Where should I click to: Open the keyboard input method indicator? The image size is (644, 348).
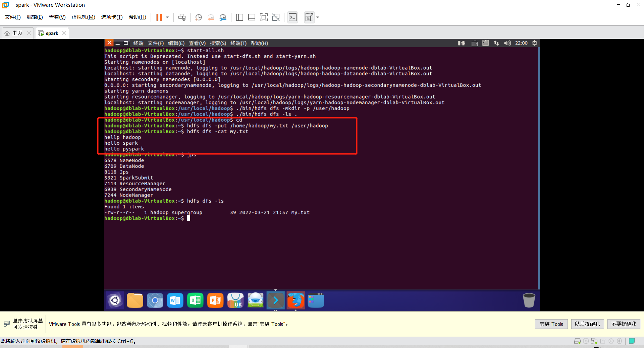pos(474,43)
